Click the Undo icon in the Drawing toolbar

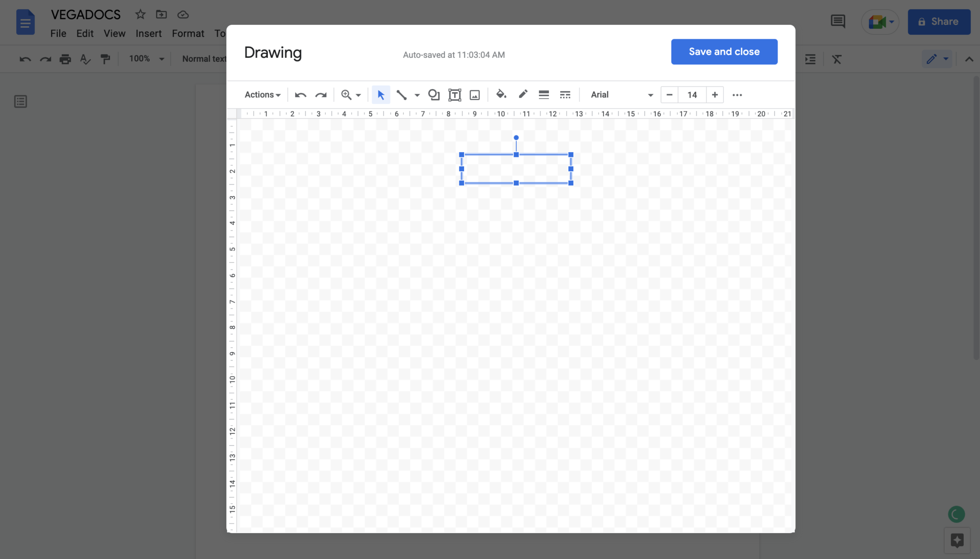pyautogui.click(x=301, y=95)
